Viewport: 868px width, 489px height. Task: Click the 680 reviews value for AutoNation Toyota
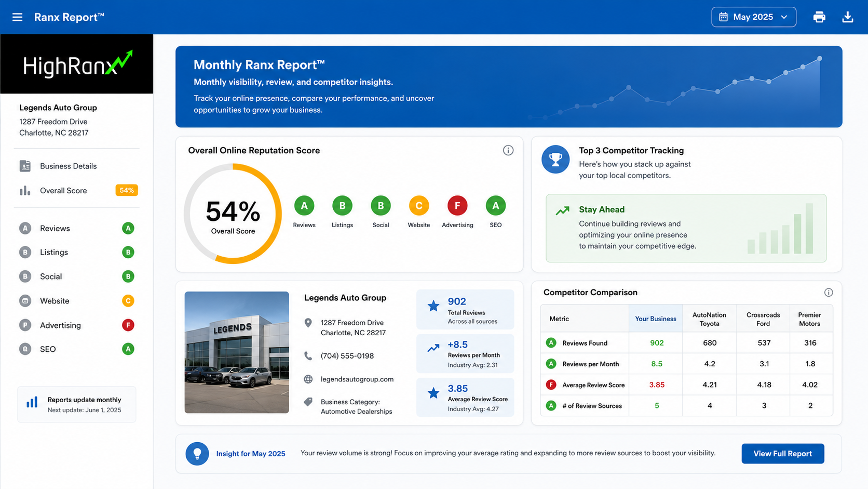[x=710, y=343]
